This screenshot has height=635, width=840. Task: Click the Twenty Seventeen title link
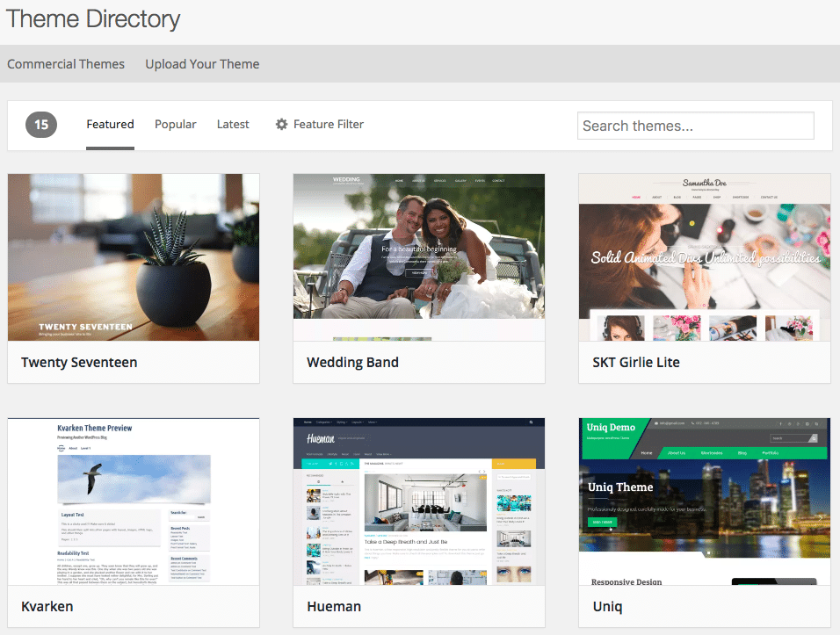(80, 362)
